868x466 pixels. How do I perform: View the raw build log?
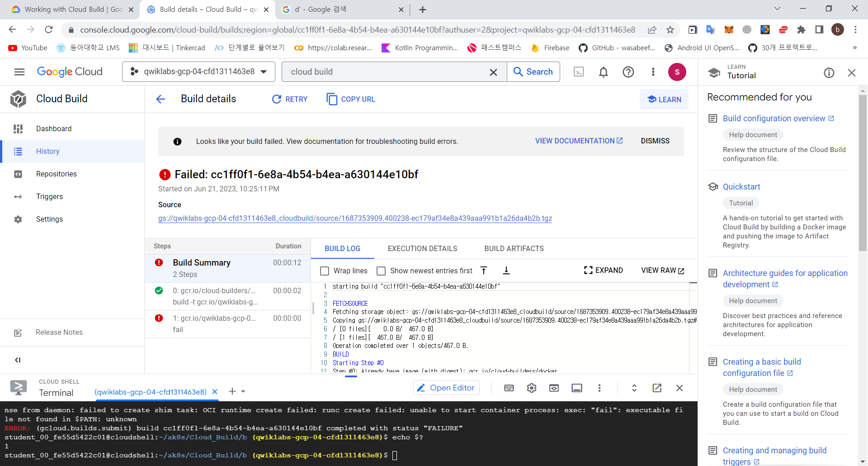(x=663, y=271)
